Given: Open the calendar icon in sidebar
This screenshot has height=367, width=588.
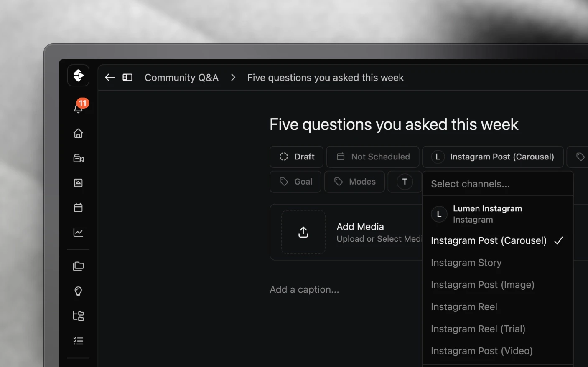Looking at the screenshot, I should 78,208.
